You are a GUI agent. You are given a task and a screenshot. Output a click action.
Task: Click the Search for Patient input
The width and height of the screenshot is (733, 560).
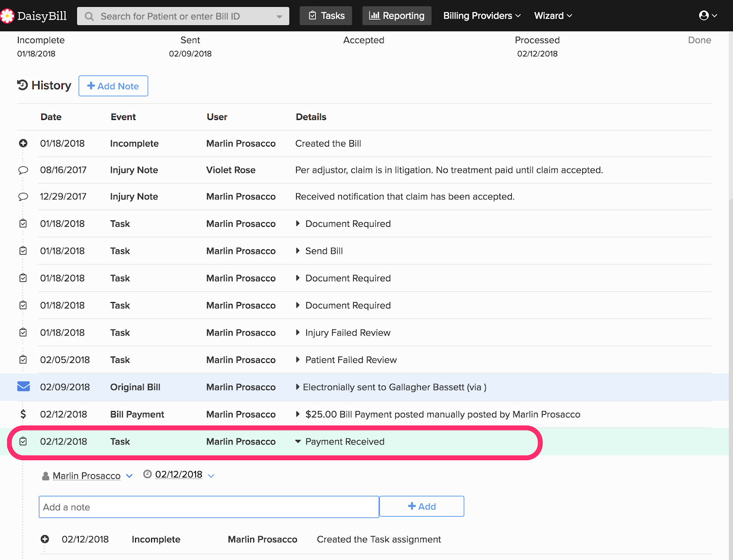[x=183, y=16]
